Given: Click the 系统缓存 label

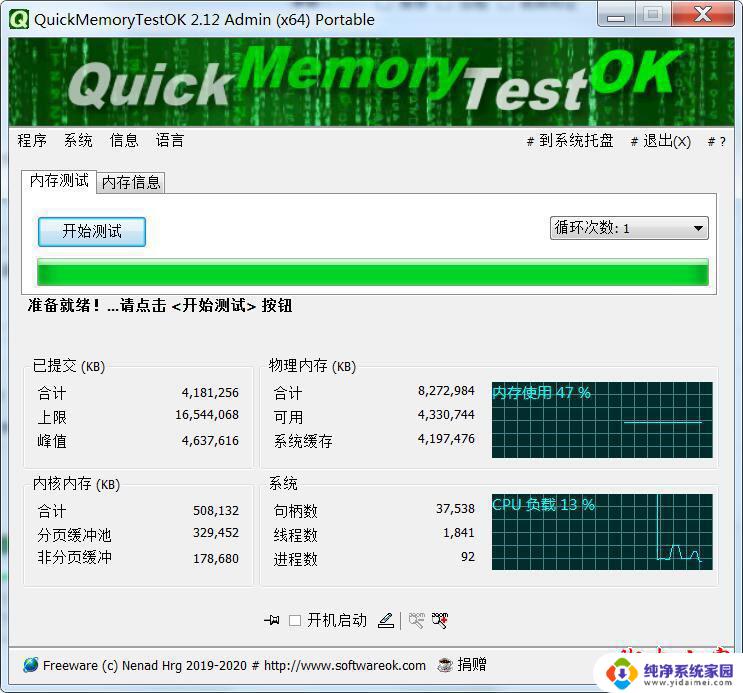Looking at the screenshot, I should [303, 441].
